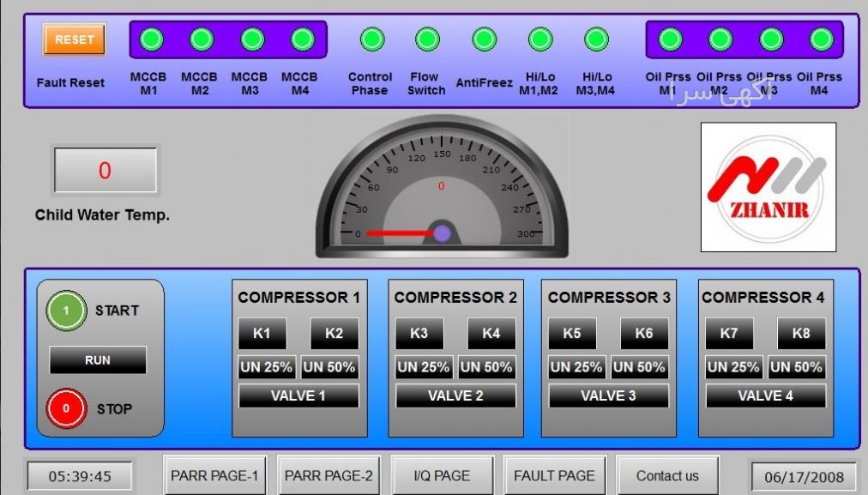Open the FAULT PAGE
Image resolution: width=868 pixels, height=495 pixels.
pyautogui.click(x=555, y=475)
